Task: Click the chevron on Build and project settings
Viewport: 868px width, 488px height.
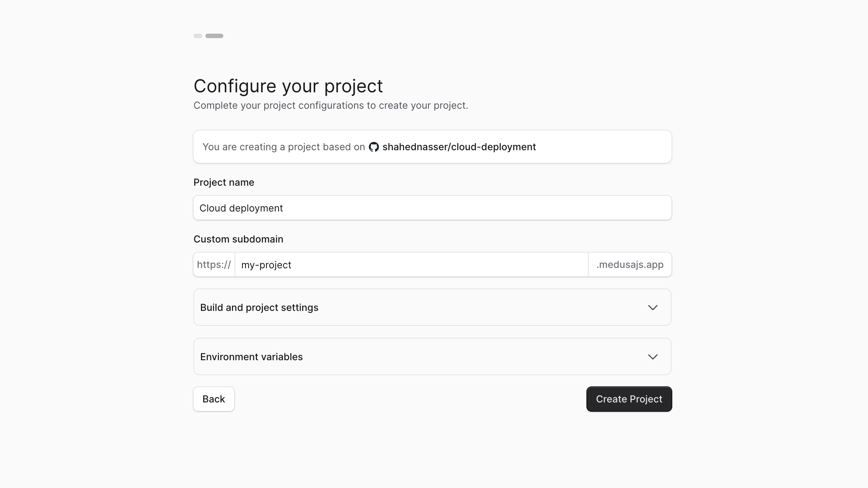Action: click(653, 307)
